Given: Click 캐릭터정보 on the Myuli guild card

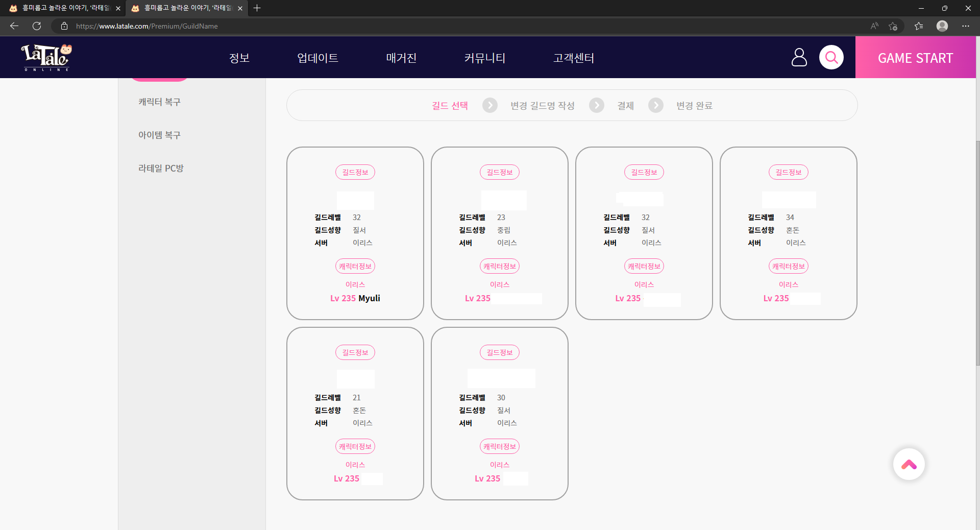Looking at the screenshot, I should coord(355,266).
